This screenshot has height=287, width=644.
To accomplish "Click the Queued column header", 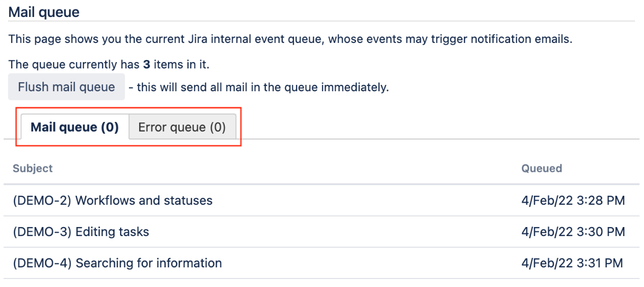I will point(541,169).
